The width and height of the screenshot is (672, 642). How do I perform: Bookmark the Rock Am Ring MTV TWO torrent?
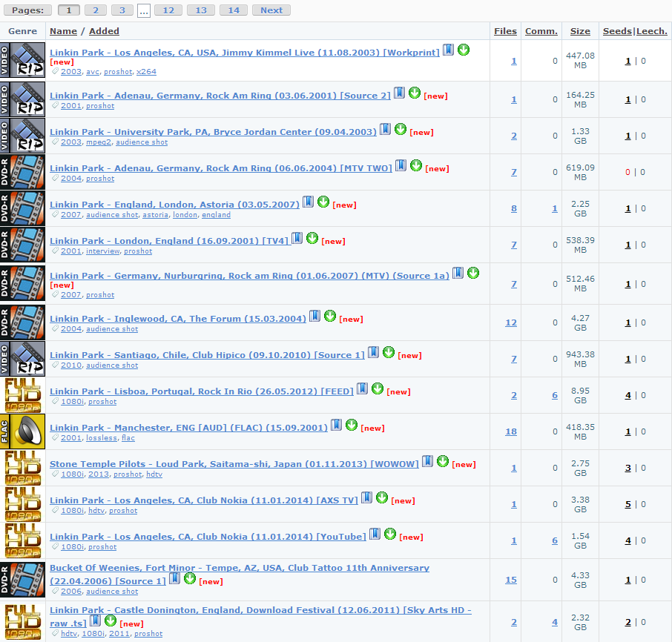pos(401,166)
